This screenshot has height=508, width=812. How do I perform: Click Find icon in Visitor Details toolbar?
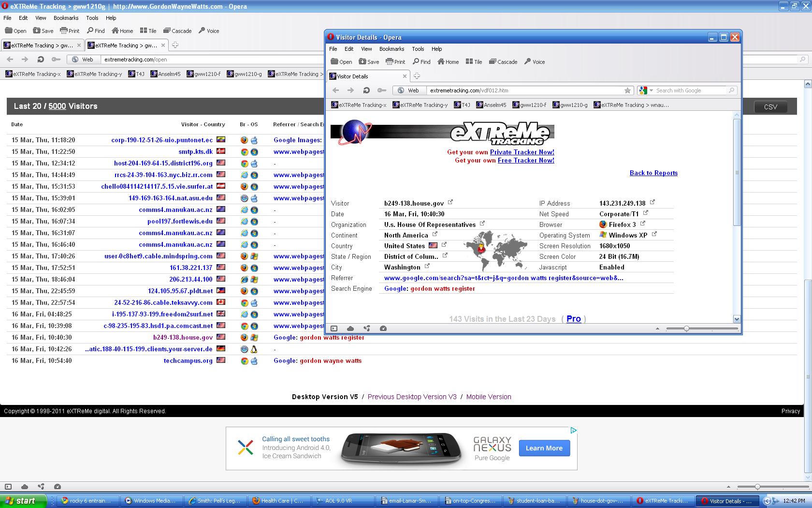tap(416, 61)
